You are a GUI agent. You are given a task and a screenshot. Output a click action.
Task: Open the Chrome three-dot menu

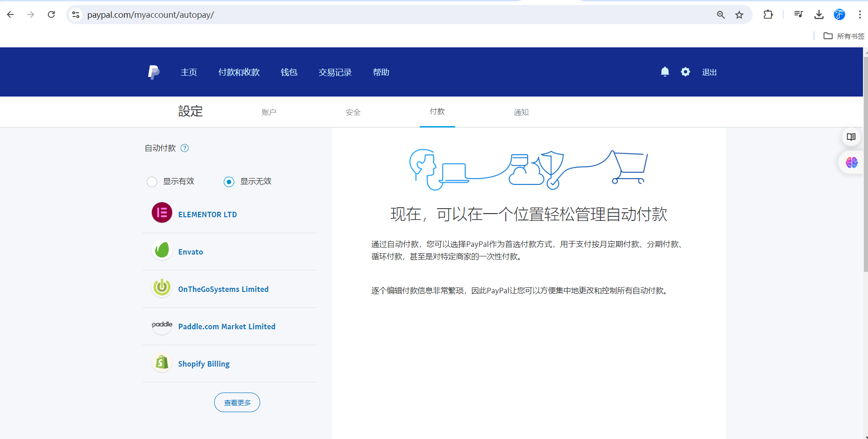860,15
